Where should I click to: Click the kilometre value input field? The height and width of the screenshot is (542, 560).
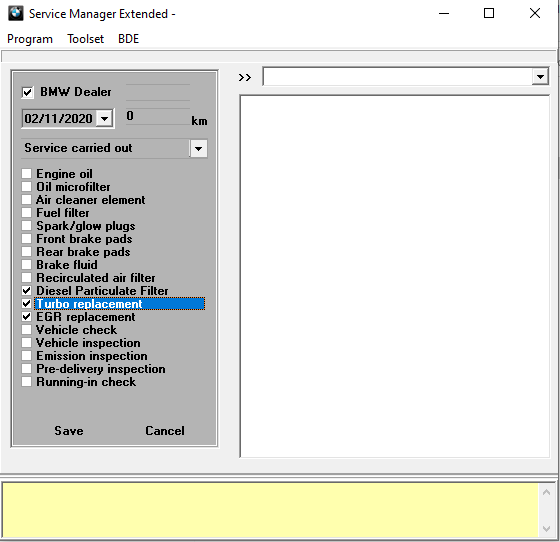[x=158, y=116]
